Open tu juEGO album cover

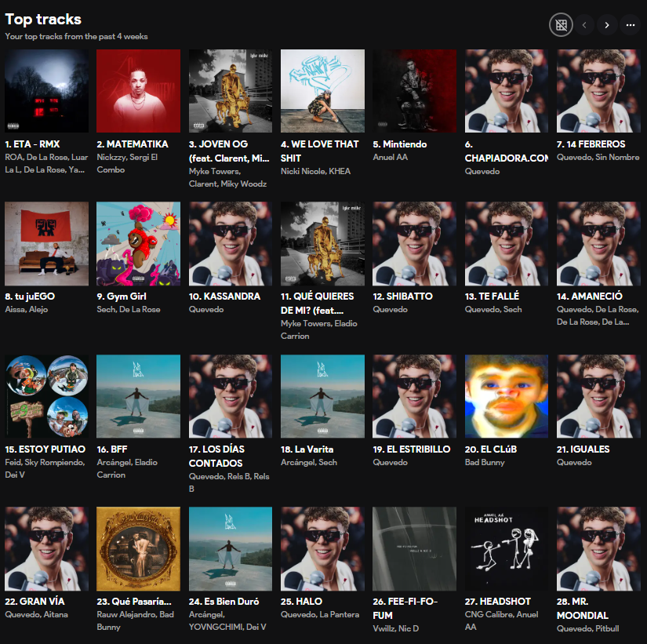coord(46,244)
